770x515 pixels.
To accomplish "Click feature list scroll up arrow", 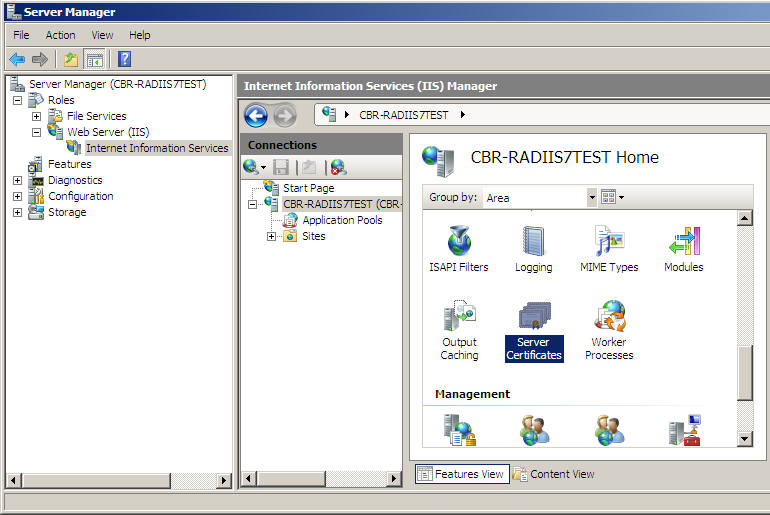I will click(x=745, y=218).
